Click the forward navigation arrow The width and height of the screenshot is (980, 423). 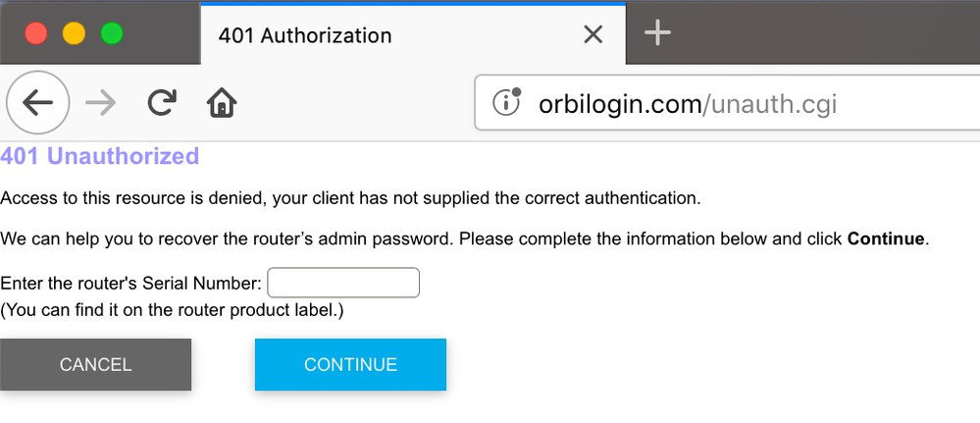tap(100, 102)
